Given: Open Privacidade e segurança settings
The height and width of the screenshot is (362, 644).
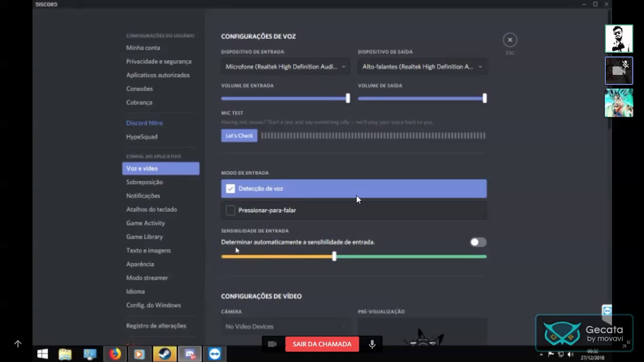Looking at the screenshot, I should (x=159, y=61).
